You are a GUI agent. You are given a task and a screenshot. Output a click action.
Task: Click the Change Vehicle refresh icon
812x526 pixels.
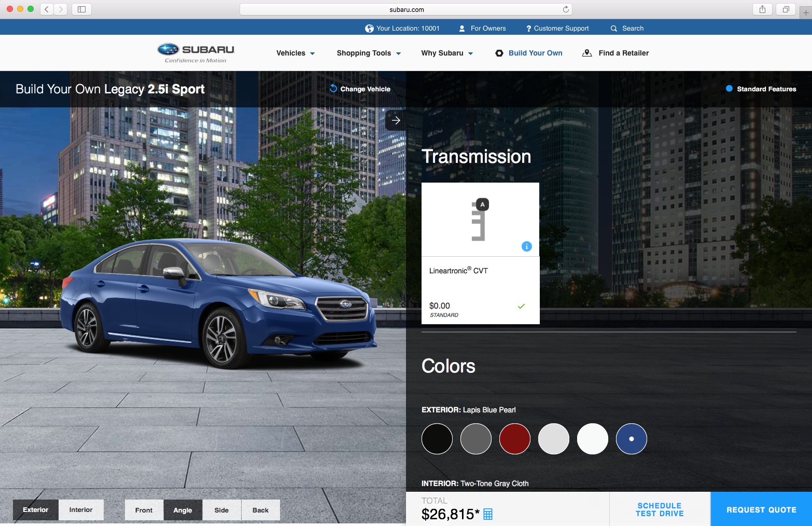pos(333,89)
